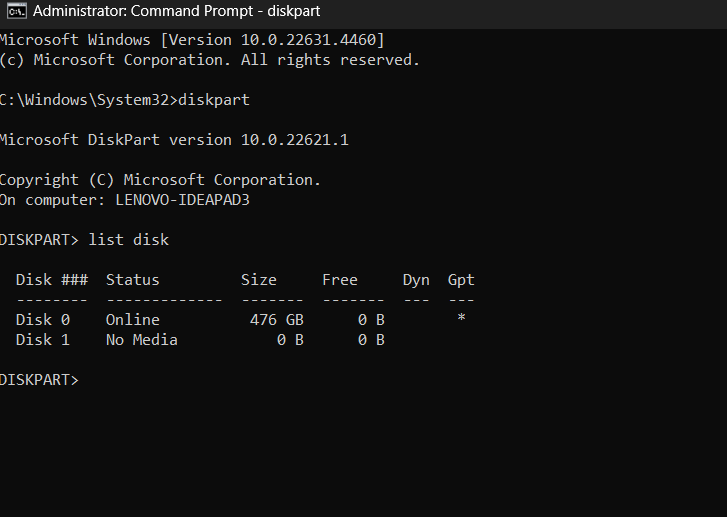The height and width of the screenshot is (517, 727).
Task: Click the 'Microsoft DiskPart version' line
Action: click(x=173, y=140)
